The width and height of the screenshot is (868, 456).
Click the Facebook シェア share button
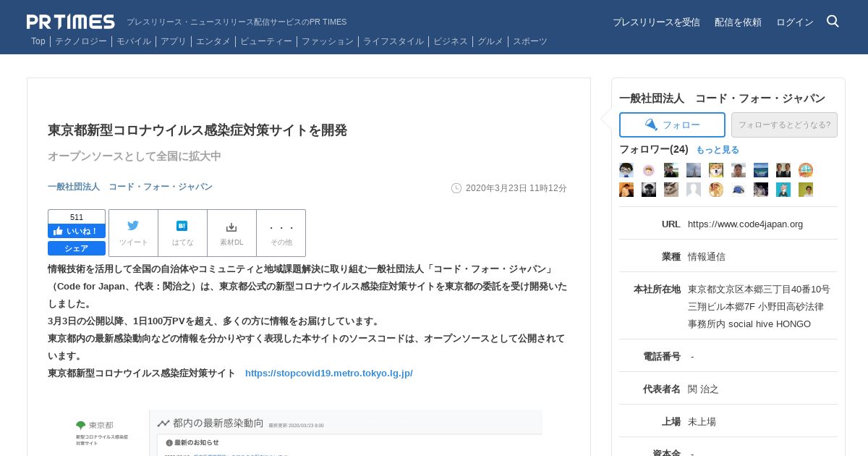click(x=77, y=248)
